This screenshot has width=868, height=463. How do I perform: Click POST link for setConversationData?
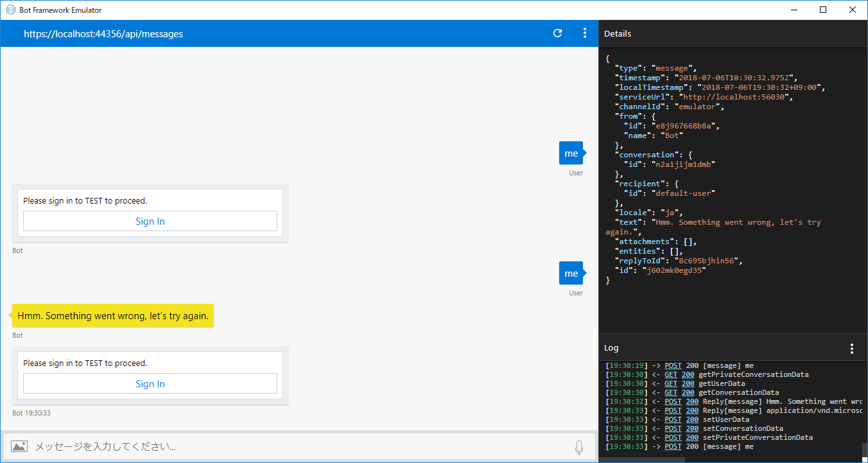(x=673, y=428)
